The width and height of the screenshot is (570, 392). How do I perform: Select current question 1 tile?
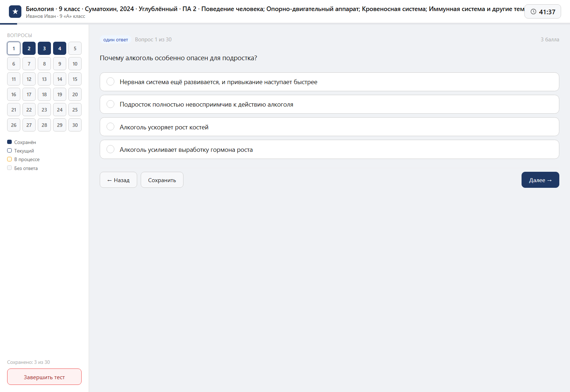pyautogui.click(x=14, y=48)
